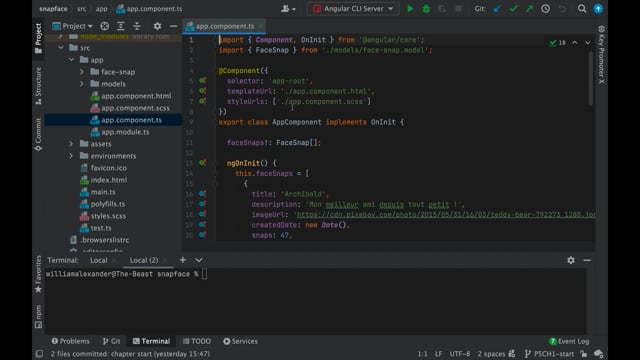Expand all in Project panel
Image resolution: width=640 pixels, height=360 pixels.
(121, 26)
